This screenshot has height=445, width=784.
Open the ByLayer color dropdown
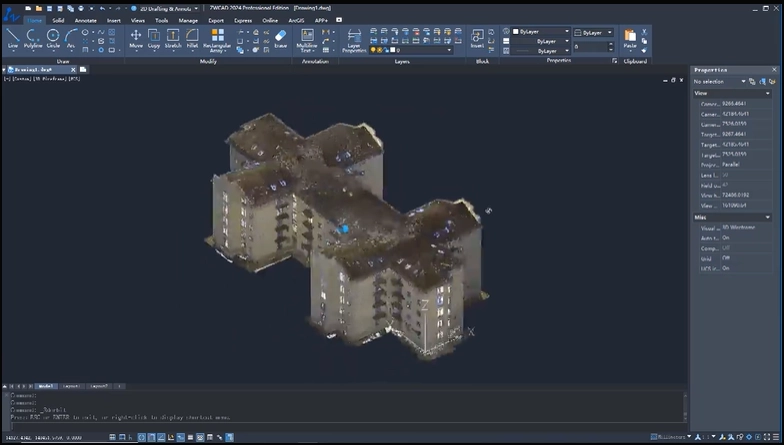[x=541, y=32]
